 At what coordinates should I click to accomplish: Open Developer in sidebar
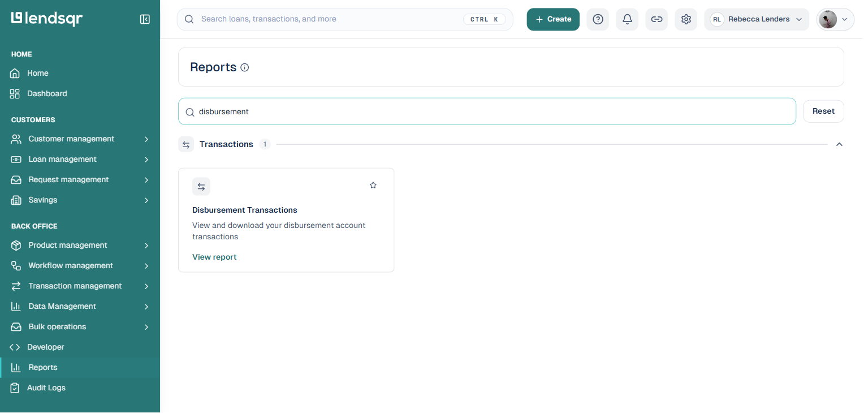[x=80, y=347]
